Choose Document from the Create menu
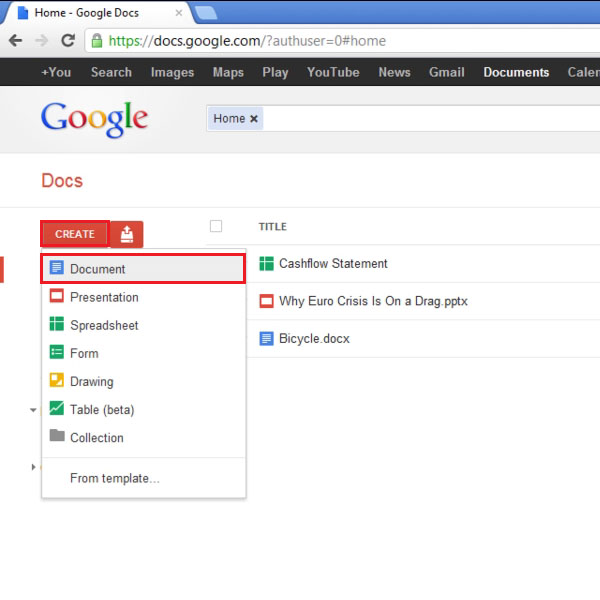The height and width of the screenshot is (600, 600). point(143,269)
